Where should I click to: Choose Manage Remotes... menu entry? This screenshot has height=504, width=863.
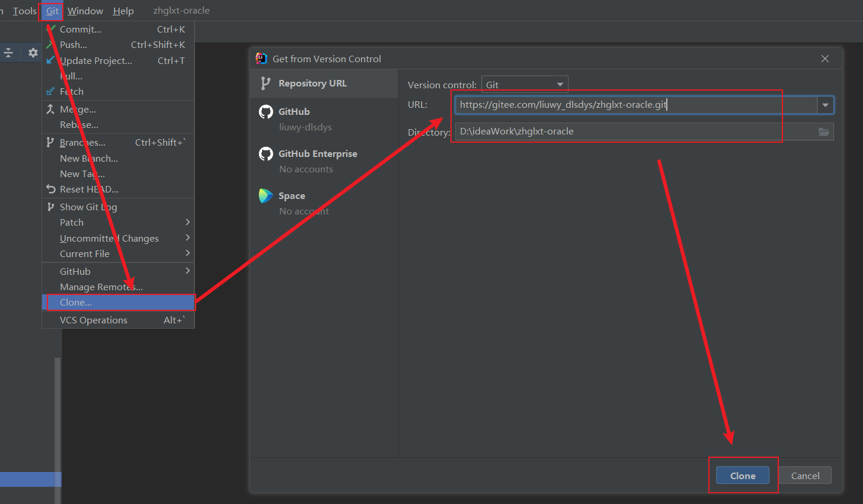pyautogui.click(x=118, y=287)
